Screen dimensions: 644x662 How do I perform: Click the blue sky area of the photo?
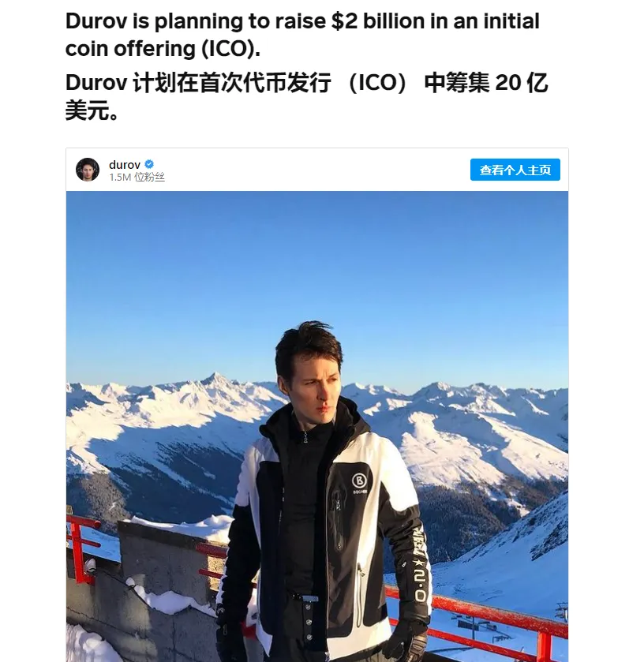(316, 268)
